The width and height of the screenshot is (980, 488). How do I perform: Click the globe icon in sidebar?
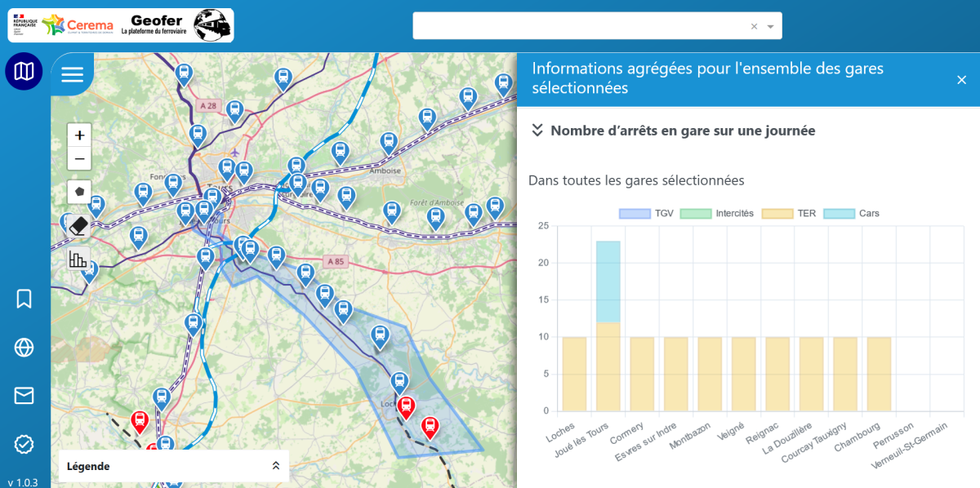click(x=24, y=348)
